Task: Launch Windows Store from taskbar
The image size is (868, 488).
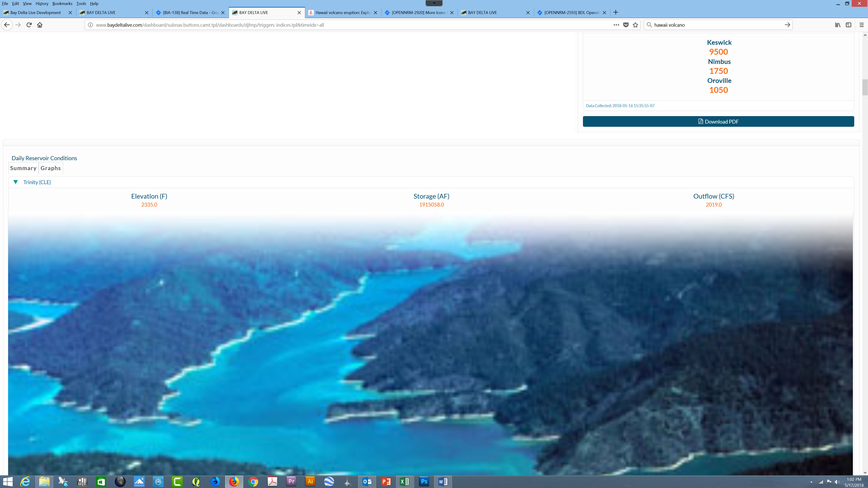Action: coord(101,482)
